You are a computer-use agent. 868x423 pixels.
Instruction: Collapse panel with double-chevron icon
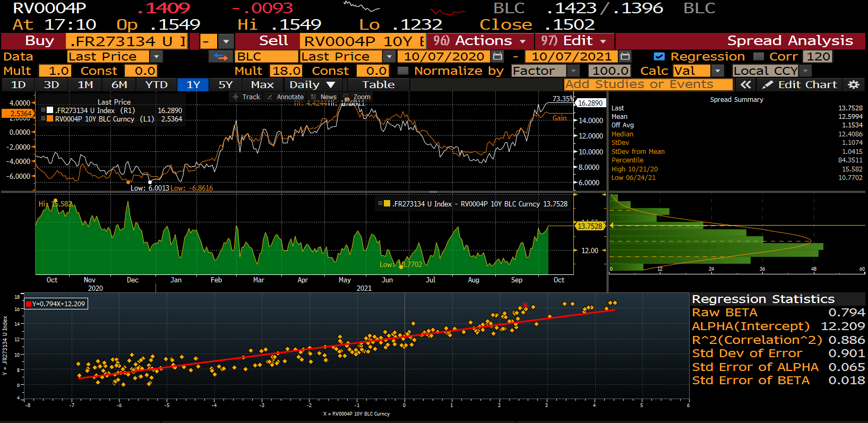coord(746,84)
